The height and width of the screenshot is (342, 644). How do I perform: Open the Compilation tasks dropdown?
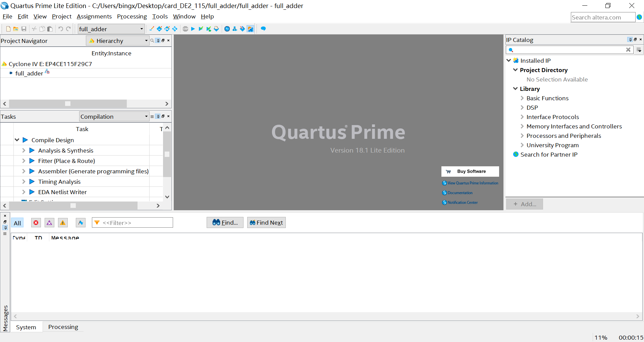114,116
